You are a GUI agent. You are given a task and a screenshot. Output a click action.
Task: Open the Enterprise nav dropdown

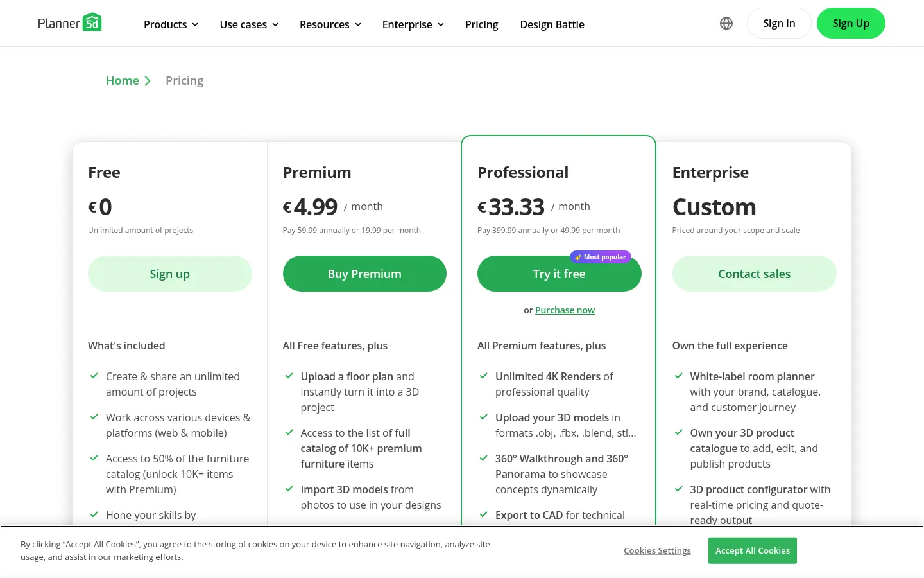tap(413, 24)
